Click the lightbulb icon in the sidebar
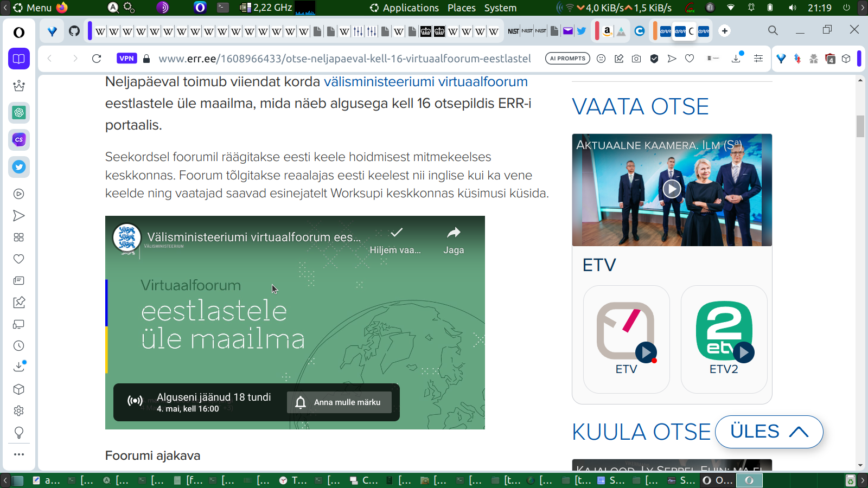Viewport: 868px width, 488px height. pos(19,433)
